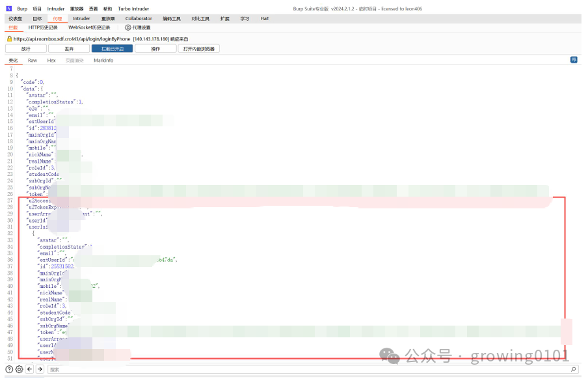Click the intercepted URL loginByPhone text
Screen dimensions: 588x379
tap(72, 38)
